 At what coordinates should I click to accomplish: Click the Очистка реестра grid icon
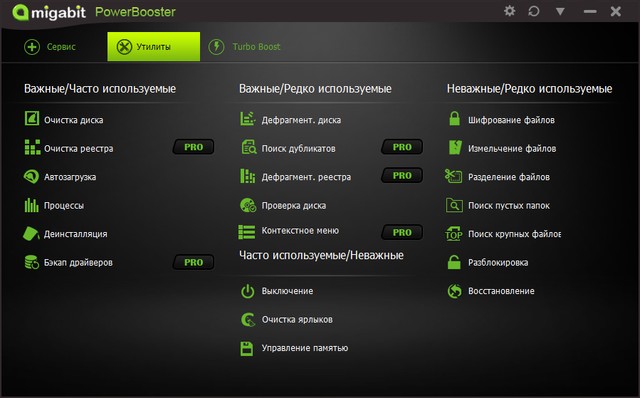tap(32, 147)
